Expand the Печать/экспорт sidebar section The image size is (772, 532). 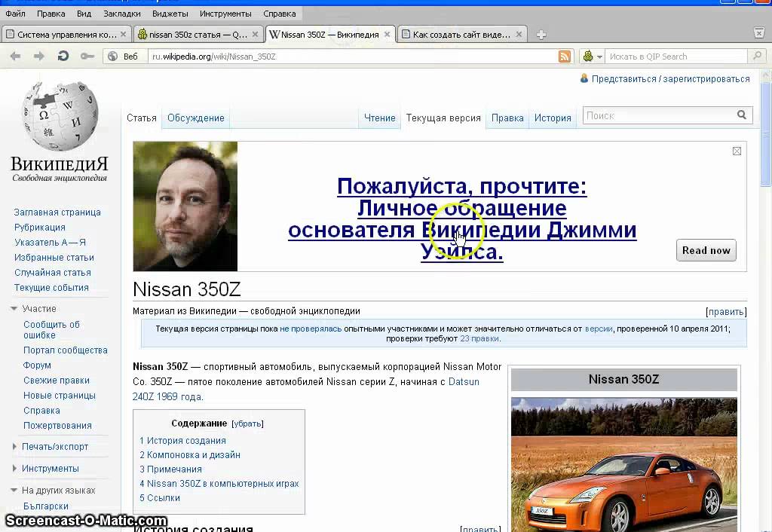click(54, 447)
